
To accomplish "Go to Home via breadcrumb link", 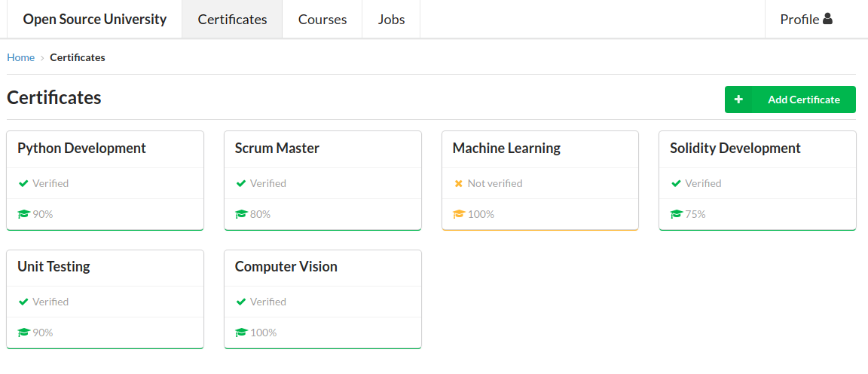I will tap(20, 57).
